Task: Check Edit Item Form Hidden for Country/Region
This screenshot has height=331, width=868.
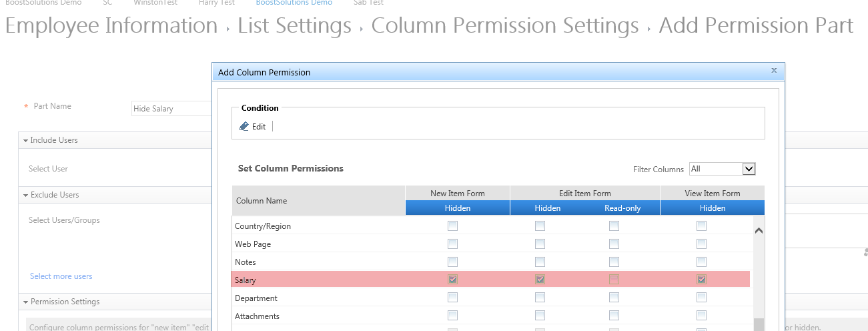Action: tap(540, 226)
